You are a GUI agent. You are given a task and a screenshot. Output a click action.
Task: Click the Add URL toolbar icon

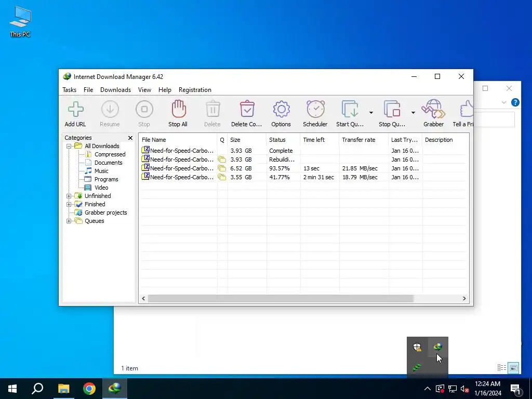coord(75,109)
